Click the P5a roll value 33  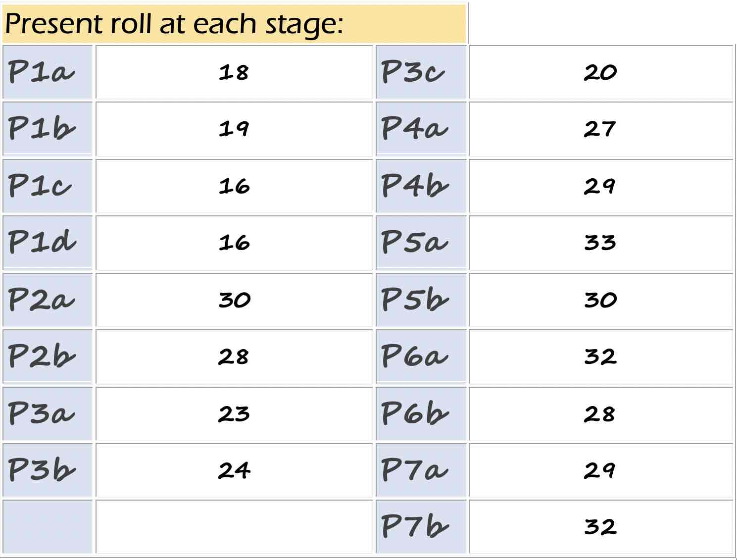point(601,243)
